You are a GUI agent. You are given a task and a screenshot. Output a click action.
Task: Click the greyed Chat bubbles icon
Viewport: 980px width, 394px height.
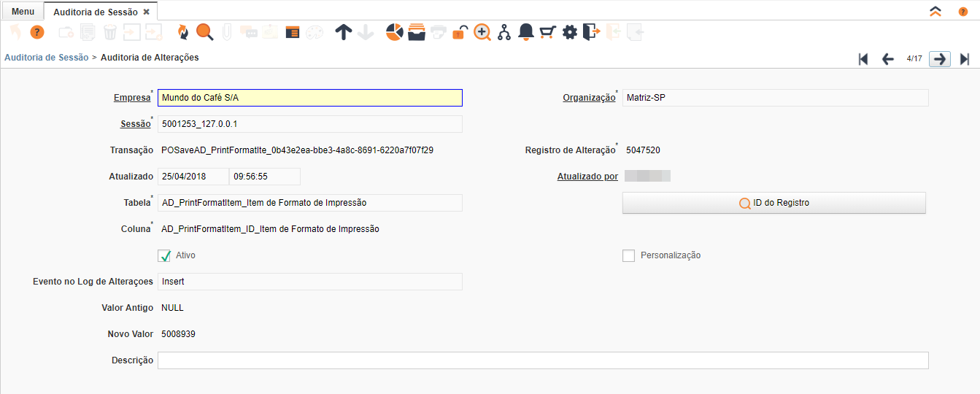[x=249, y=32]
